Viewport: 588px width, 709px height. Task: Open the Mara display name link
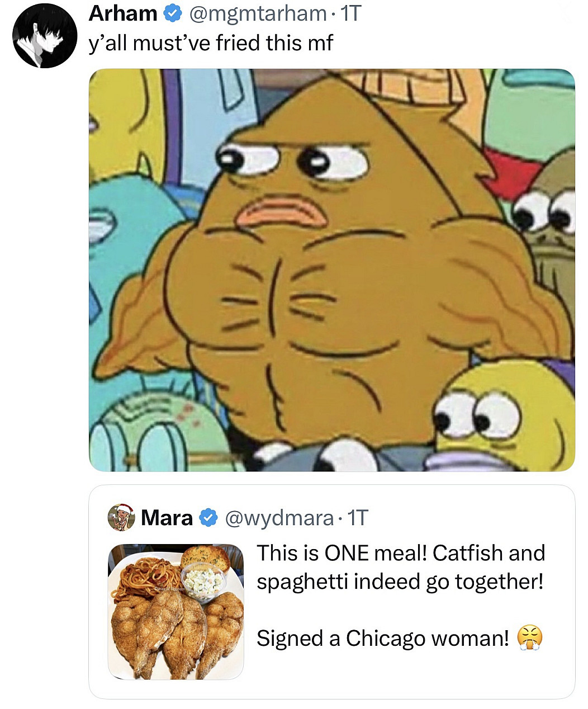click(x=167, y=518)
